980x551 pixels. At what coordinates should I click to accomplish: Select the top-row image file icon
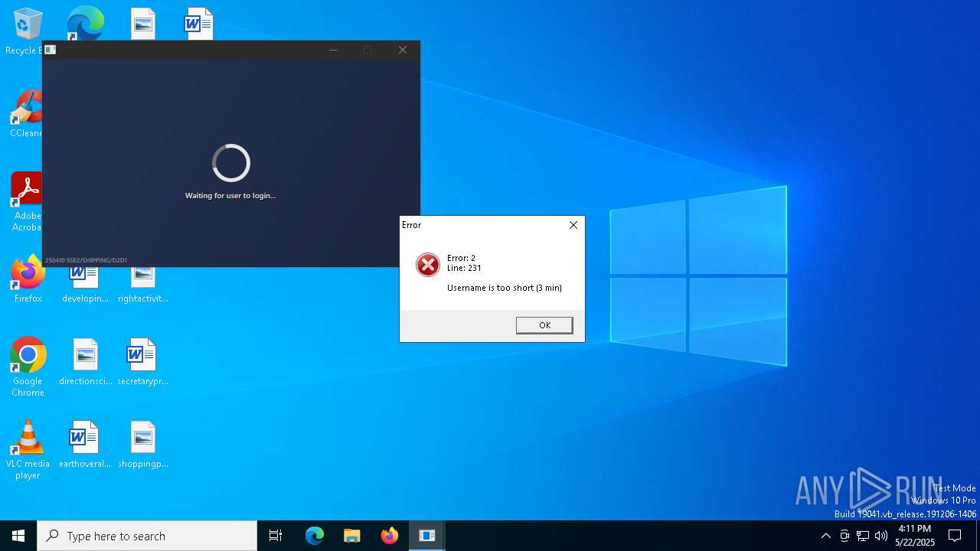click(142, 24)
